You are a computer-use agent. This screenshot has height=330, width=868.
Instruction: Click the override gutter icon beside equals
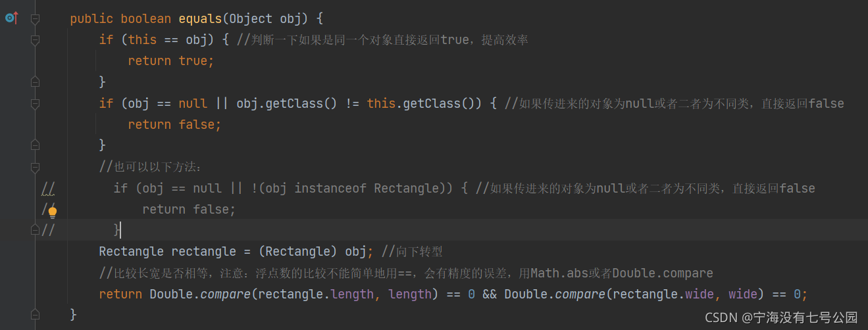(11, 18)
